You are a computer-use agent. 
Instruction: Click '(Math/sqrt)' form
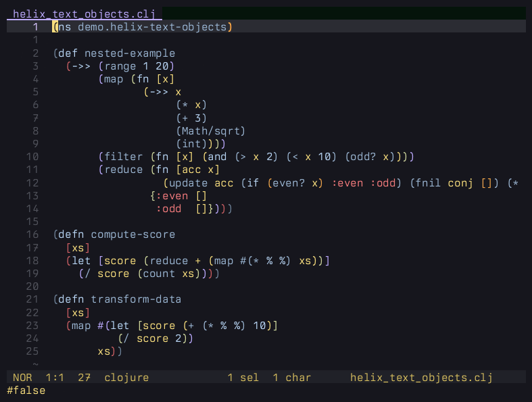click(x=210, y=131)
